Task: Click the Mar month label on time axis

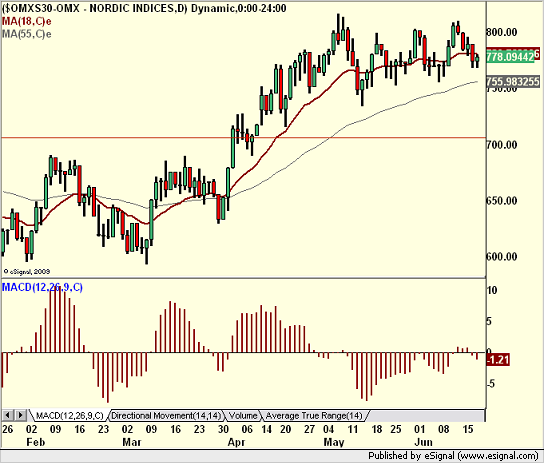Action: coord(132,442)
